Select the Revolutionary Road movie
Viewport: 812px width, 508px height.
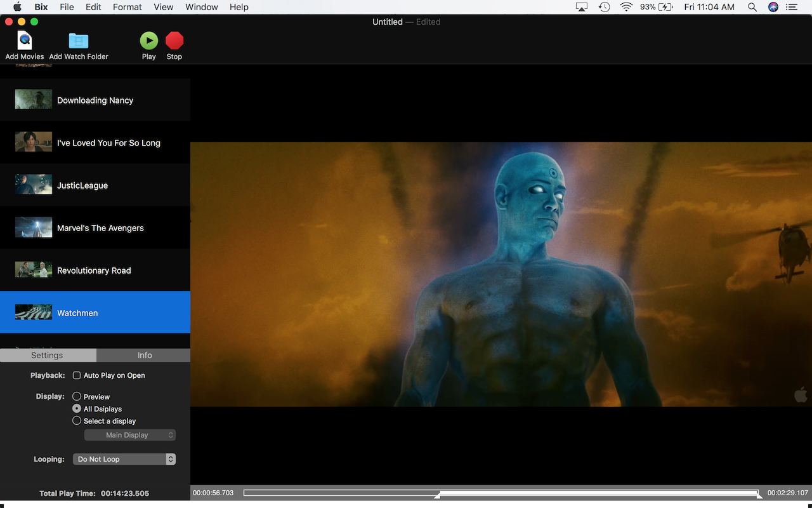click(95, 270)
